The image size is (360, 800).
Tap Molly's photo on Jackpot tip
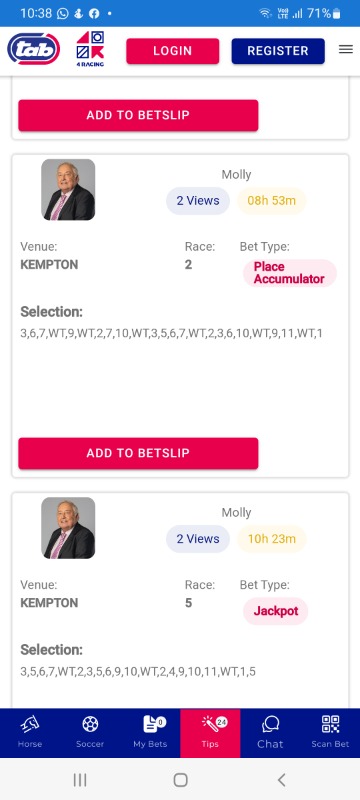68,528
